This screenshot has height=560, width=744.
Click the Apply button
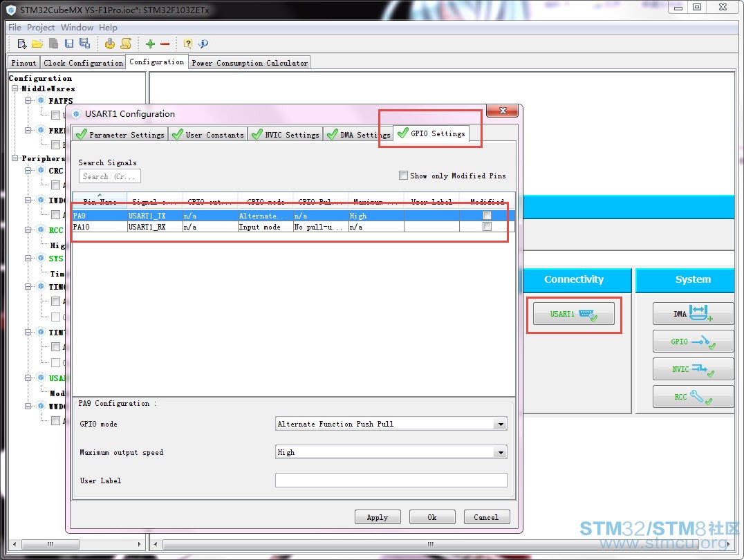(x=378, y=517)
